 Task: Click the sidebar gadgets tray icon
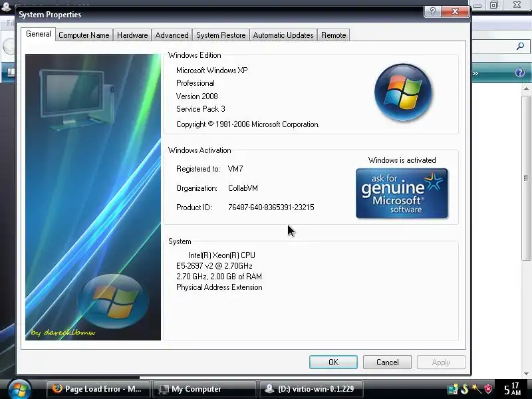click(453, 389)
